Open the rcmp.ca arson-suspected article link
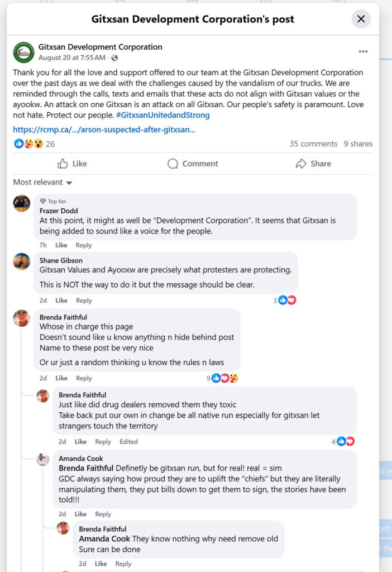The image size is (392, 572). [x=104, y=130]
